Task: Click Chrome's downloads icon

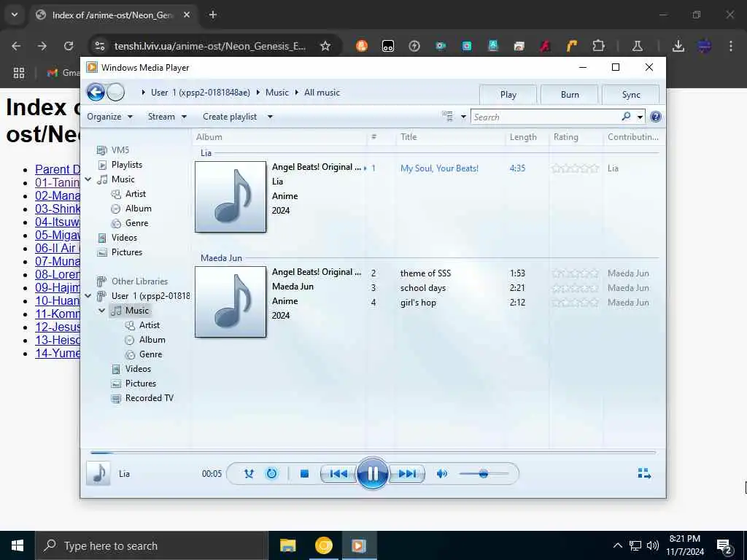Action: point(678,46)
